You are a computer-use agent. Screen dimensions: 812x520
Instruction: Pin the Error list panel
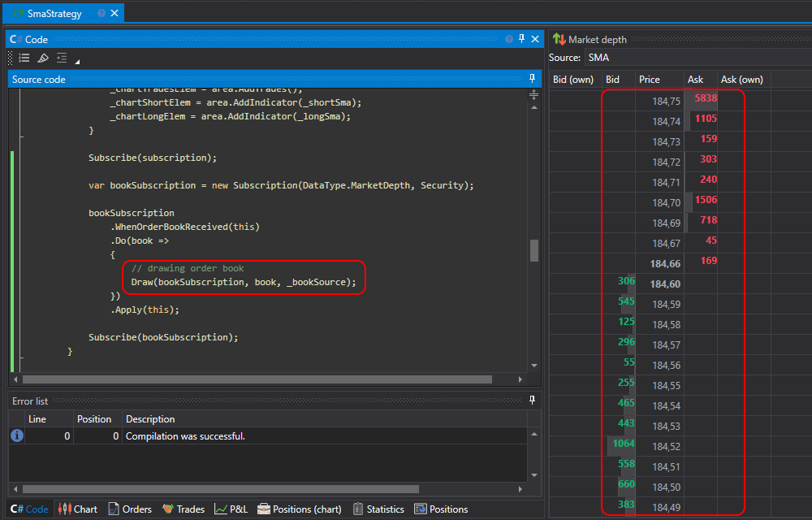point(532,401)
